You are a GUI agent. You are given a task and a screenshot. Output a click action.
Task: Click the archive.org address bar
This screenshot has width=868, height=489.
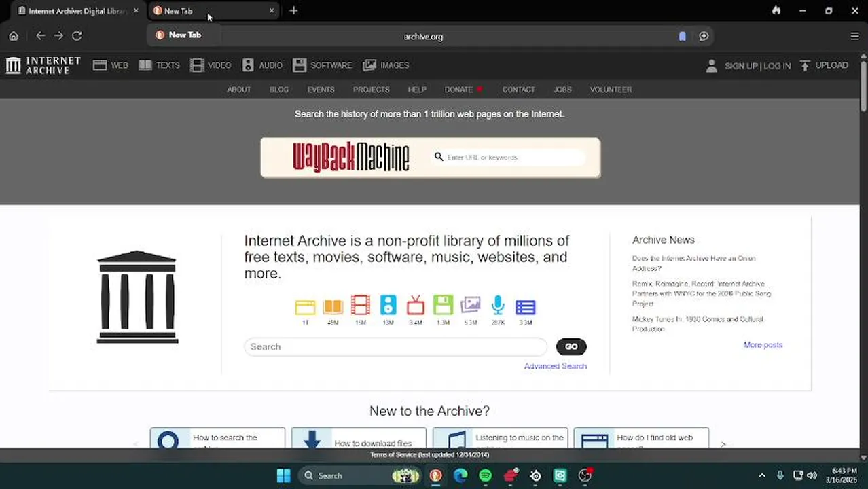[423, 37]
